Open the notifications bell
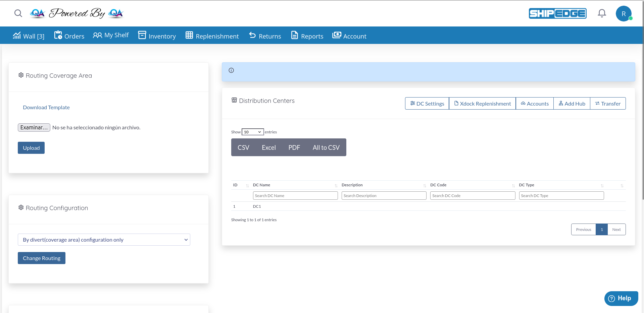The height and width of the screenshot is (313, 644). pyautogui.click(x=602, y=13)
